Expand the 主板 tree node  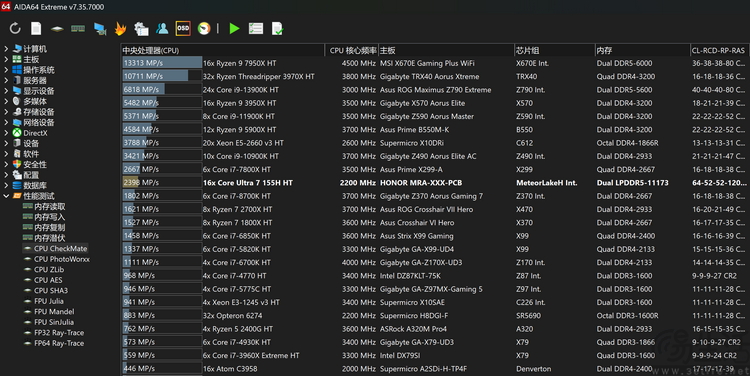(6, 59)
